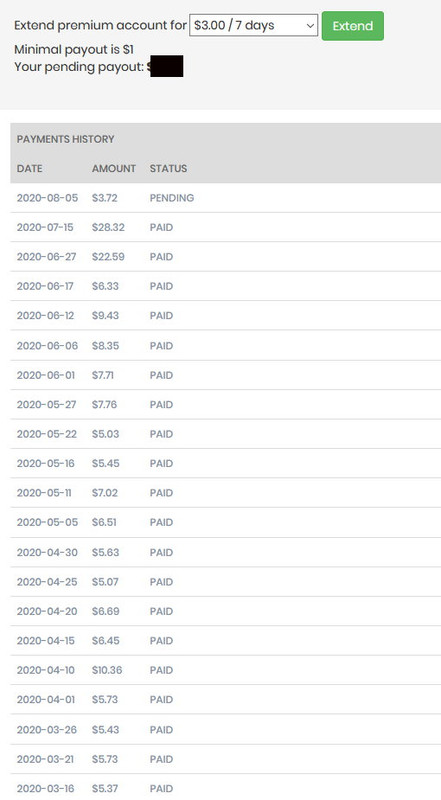The width and height of the screenshot is (441, 800).
Task: Click the Minimal payout is $1 text
Action: [74, 49]
